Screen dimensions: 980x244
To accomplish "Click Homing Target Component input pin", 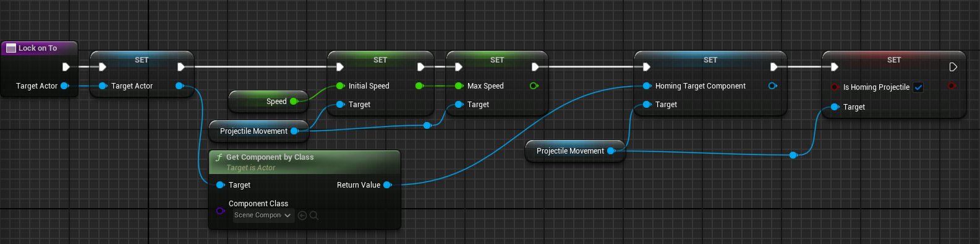I will click(x=647, y=86).
